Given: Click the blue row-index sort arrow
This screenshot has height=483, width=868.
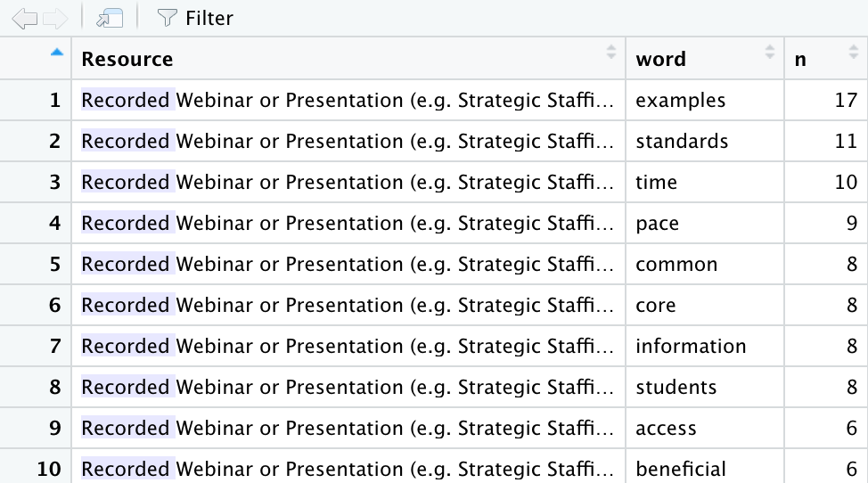Looking at the screenshot, I should point(56,52).
